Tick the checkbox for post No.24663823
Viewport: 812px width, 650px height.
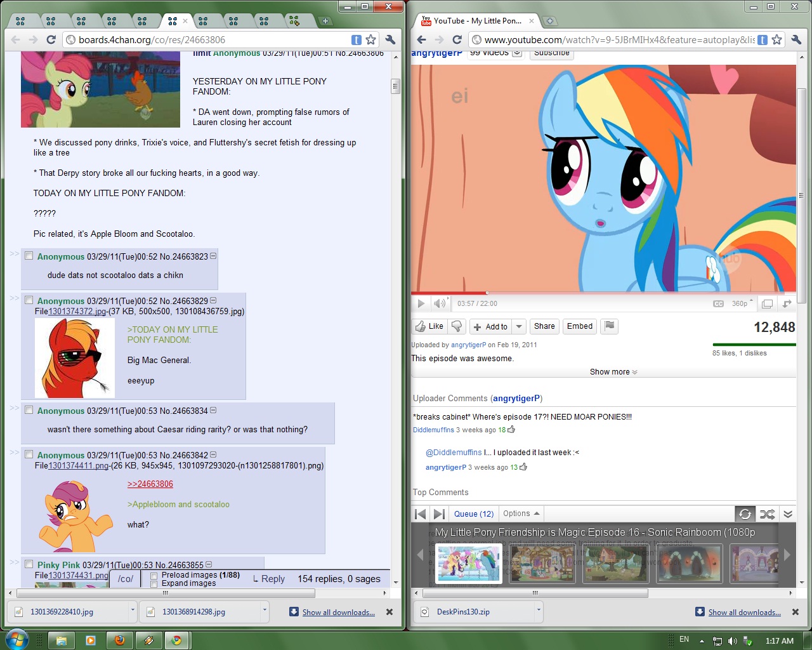point(29,256)
